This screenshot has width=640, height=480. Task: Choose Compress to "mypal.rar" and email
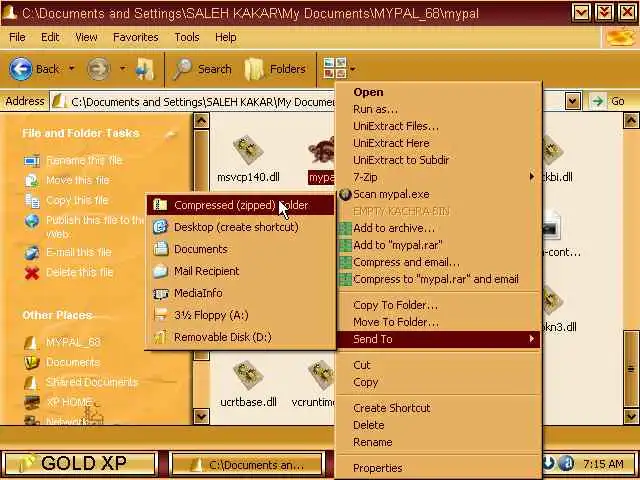(438, 280)
